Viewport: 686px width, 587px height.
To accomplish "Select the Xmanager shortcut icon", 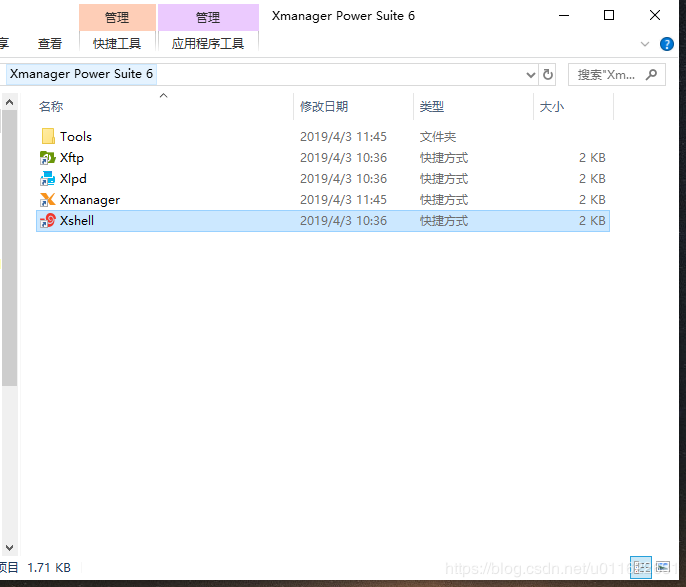I will pyautogui.click(x=48, y=199).
